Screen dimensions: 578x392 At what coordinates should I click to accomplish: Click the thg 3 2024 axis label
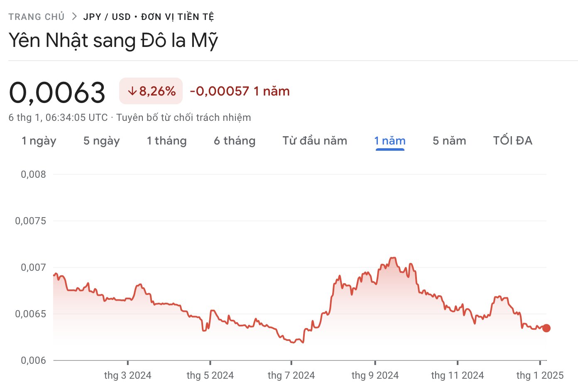127,375
